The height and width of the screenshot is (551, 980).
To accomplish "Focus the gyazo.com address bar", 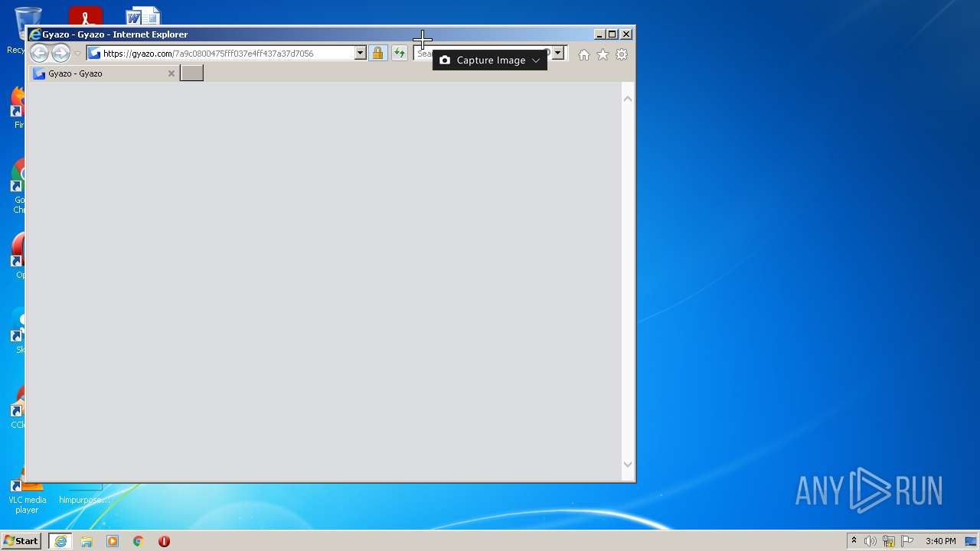I will click(x=220, y=54).
